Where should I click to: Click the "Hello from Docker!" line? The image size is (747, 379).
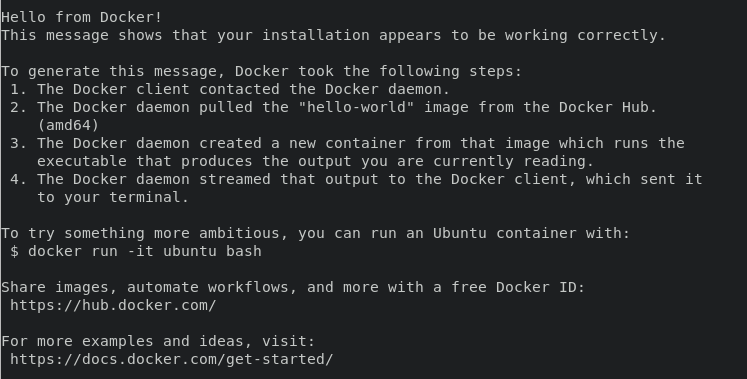click(x=81, y=17)
